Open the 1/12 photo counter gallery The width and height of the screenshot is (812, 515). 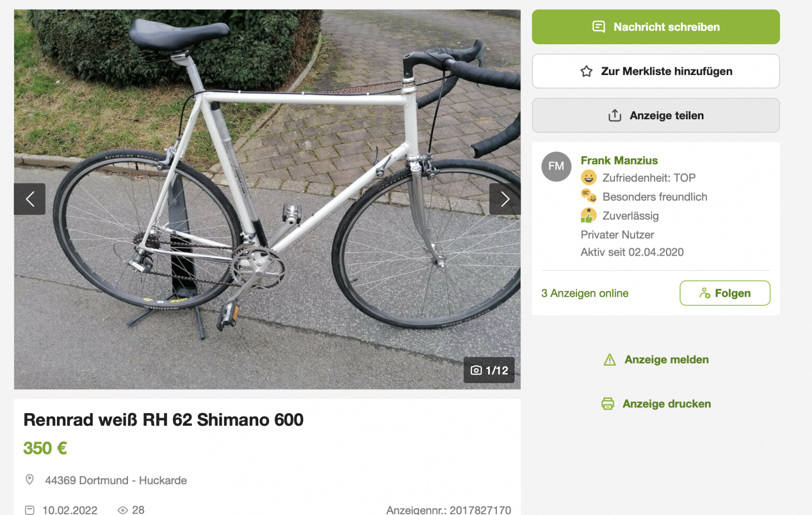pos(489,370)
